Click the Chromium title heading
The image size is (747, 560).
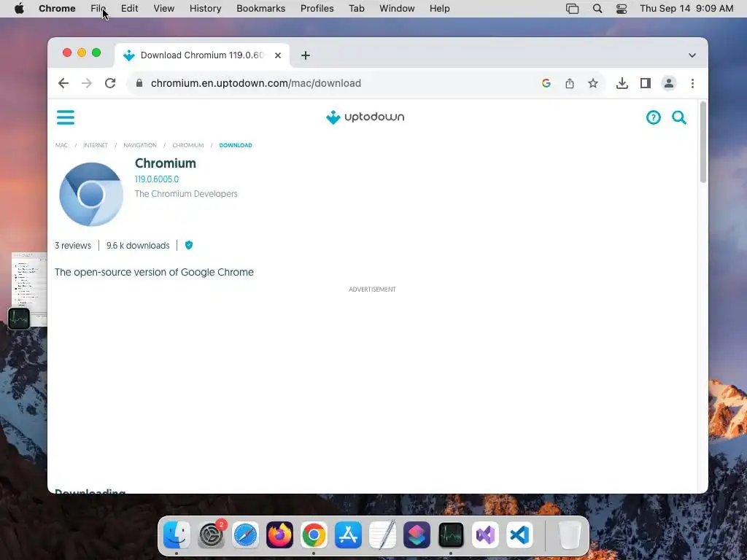[x=166, y=163]
